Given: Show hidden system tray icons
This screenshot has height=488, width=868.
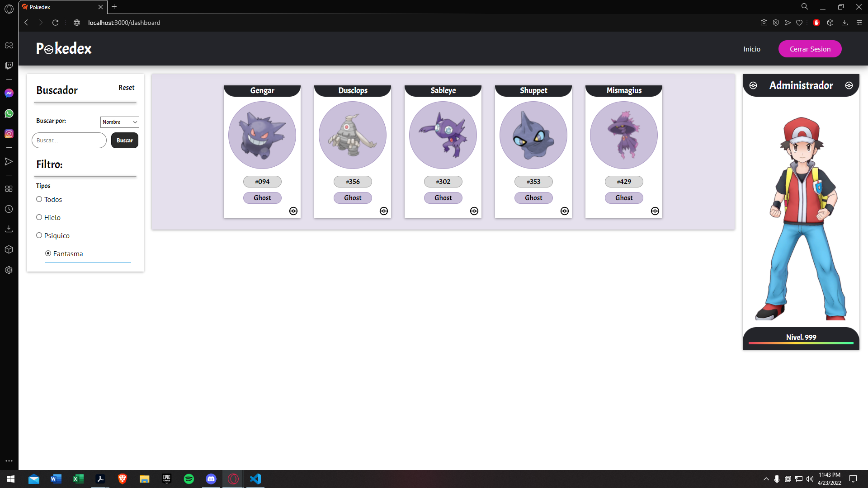Looking at the screenshot, I should pos(766,479).
